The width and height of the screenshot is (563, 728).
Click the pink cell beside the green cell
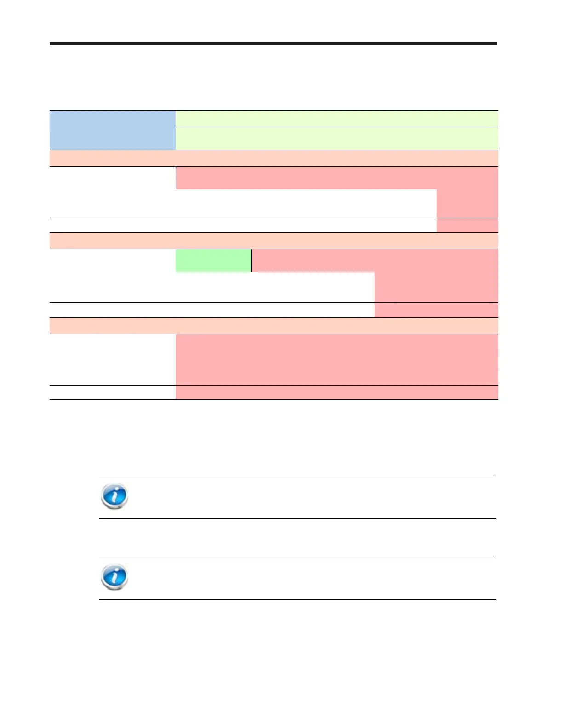coord(375,261)
